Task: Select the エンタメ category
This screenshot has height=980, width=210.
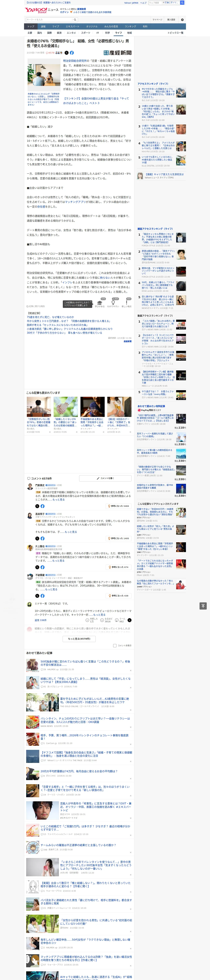Action: click(x=71, y=33)
